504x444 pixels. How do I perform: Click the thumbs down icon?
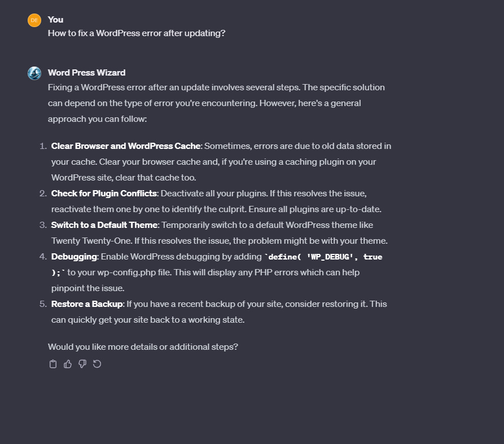82,364
